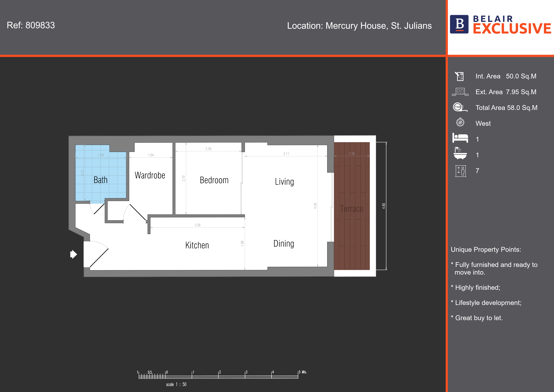
Task: Click the Unique Property Points heading
Action: (x=486, y=250)
